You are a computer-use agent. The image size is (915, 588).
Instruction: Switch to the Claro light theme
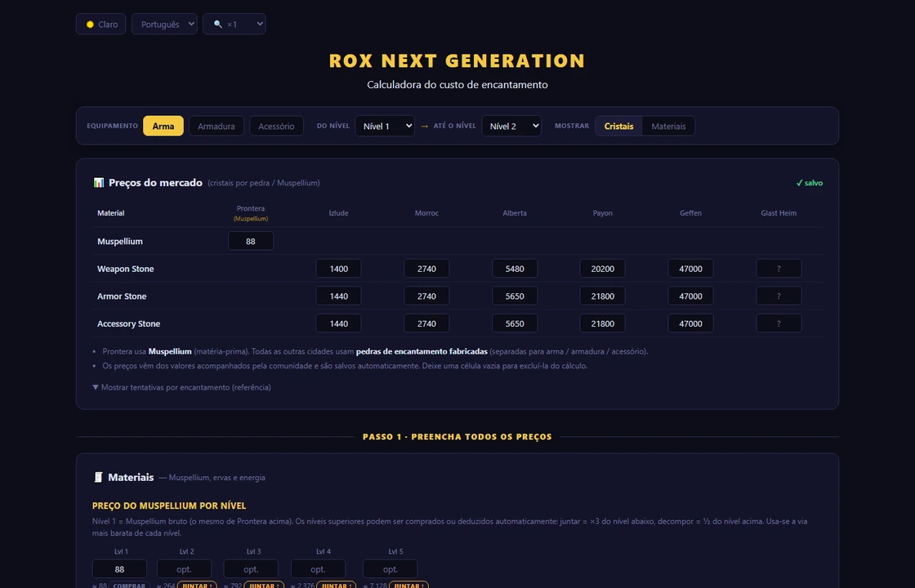[101, 24]
